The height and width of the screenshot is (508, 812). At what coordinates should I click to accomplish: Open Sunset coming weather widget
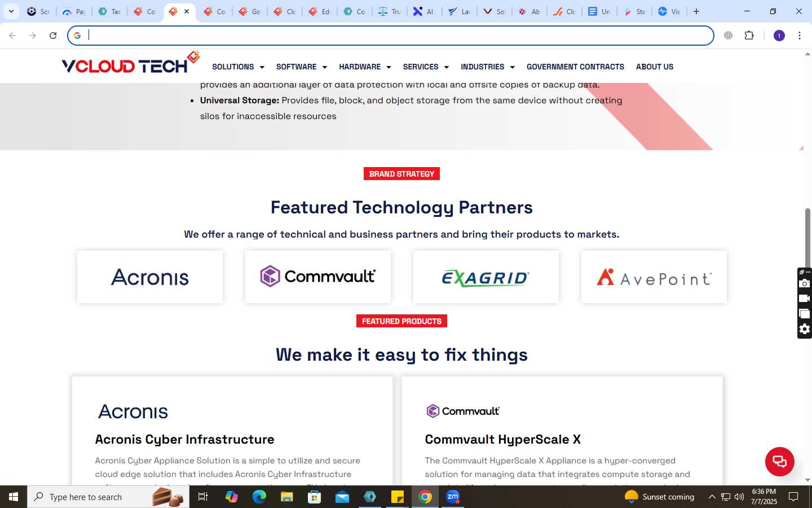pos(660,497)
